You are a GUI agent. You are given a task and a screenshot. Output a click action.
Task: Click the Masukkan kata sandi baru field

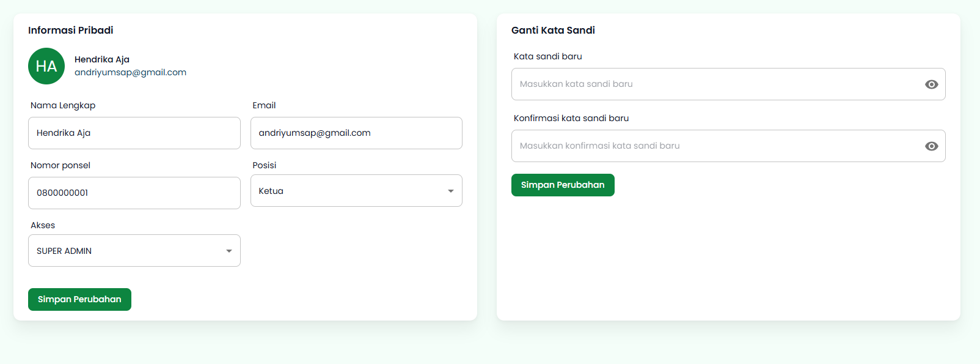715,84
